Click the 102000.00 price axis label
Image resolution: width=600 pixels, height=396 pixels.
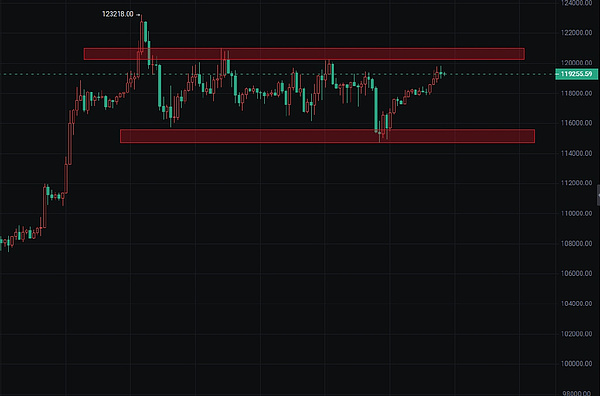[x=576, y=334]
